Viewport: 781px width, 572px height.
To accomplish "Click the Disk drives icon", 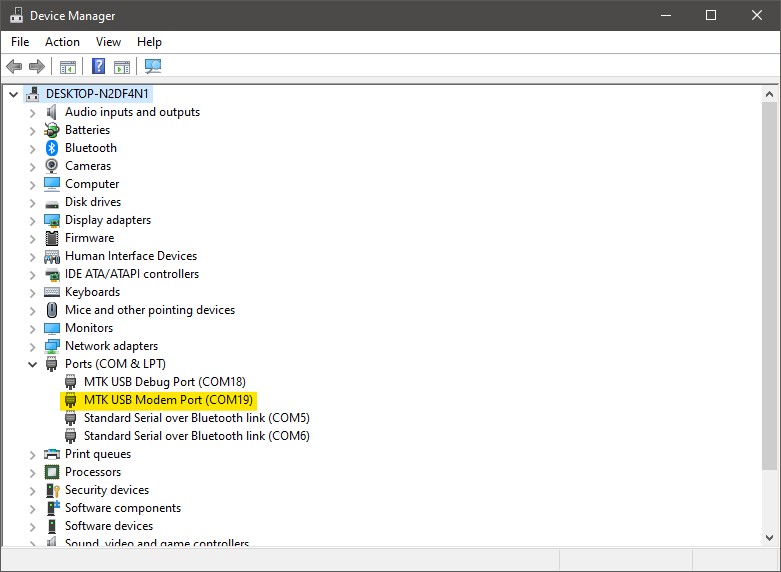I will tap(52, 203).
